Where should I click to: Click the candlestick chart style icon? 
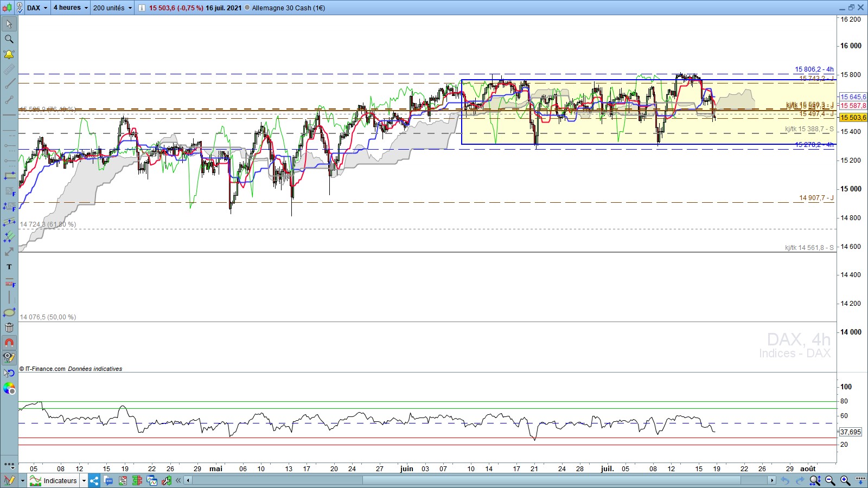pyautogui.click(x=7, y=8)
